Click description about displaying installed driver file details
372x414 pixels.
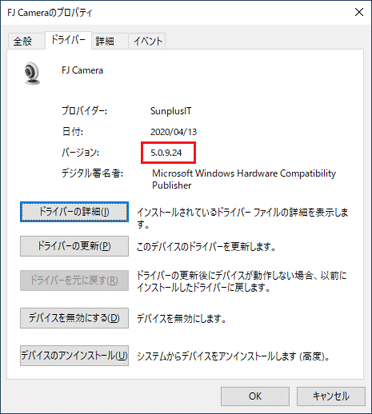[242, 218]
